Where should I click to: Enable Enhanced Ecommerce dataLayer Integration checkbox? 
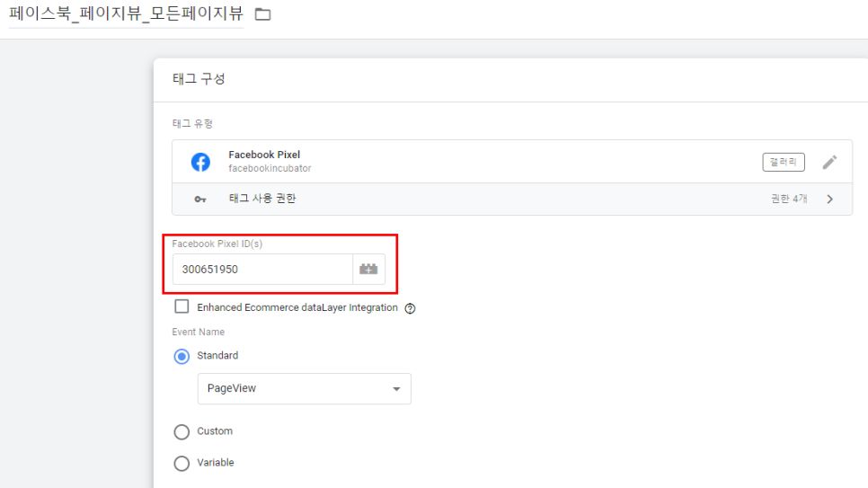pyautogui.click(x=182, y=306)
